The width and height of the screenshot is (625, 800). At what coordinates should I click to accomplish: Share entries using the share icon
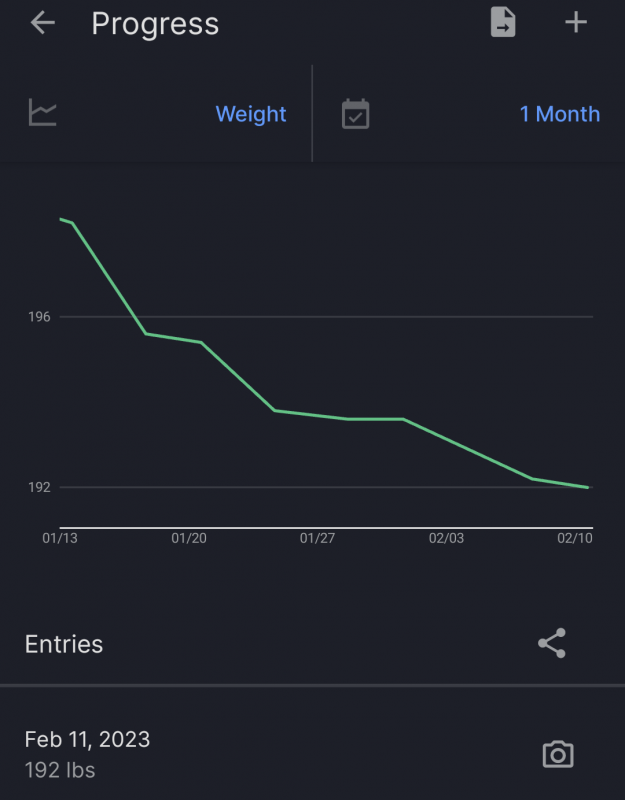(x=552, y=643)
